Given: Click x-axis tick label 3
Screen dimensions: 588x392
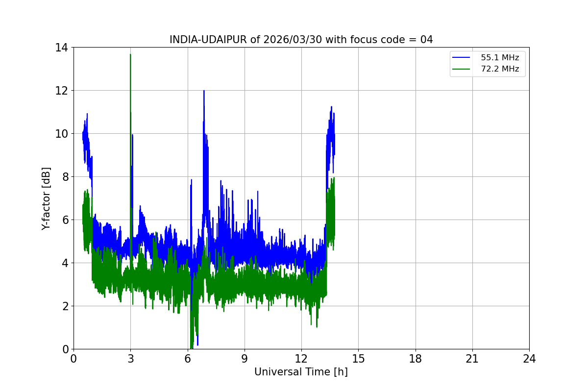Looking at the screenshot, I should pyautogui.click(x=130, y=359).
